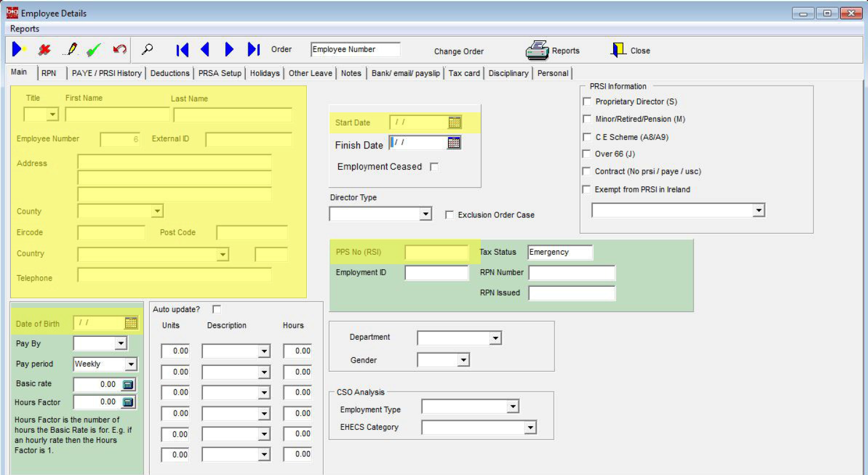Image resolution: width=868 pixels, height=475 pixels.
Task: Open Bank/ email/ payslip tab
Action: (406, 73)
